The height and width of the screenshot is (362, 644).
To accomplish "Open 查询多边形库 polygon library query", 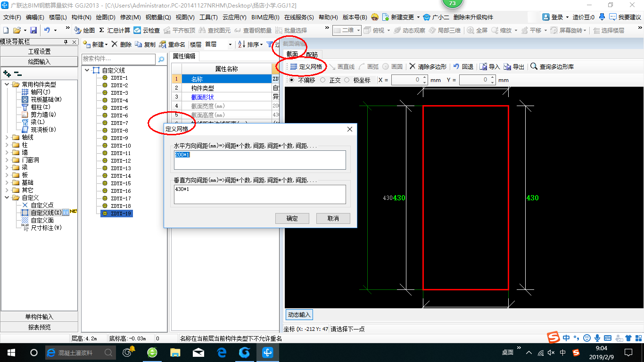I will 552,66.
